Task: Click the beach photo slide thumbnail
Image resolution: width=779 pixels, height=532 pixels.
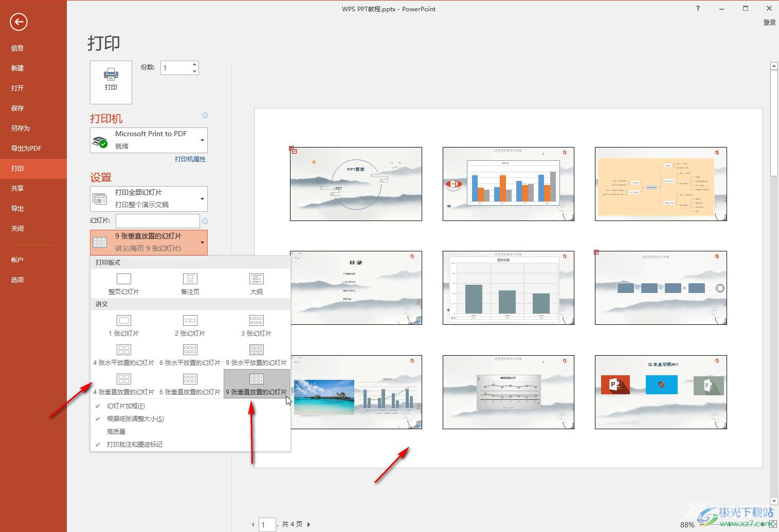Action: pos(356,392)
